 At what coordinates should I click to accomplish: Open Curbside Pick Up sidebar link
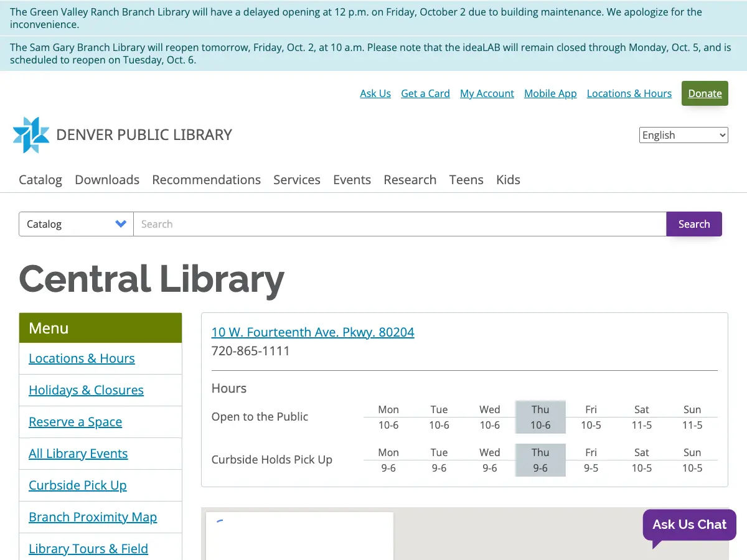77,485
